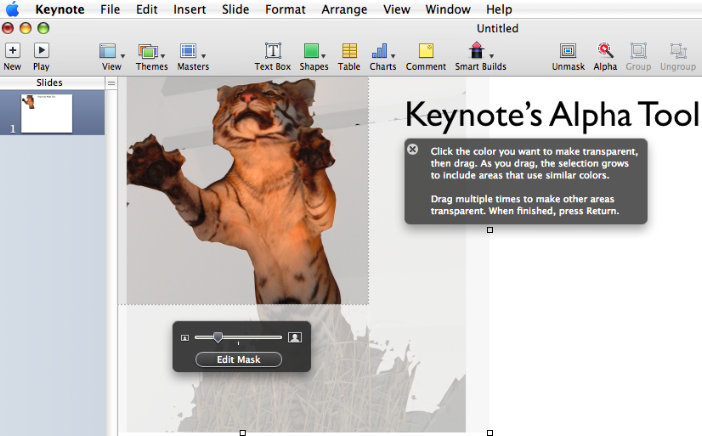Open the Apple menu
The image size is (702, 436).
[13, 9]
